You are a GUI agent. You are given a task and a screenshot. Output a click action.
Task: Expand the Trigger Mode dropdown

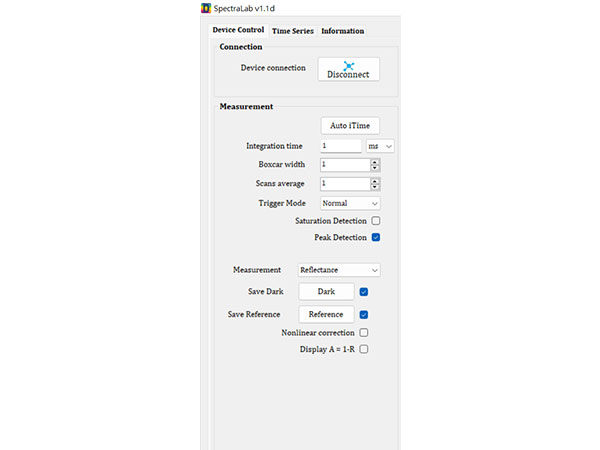[x=349, y=203]
